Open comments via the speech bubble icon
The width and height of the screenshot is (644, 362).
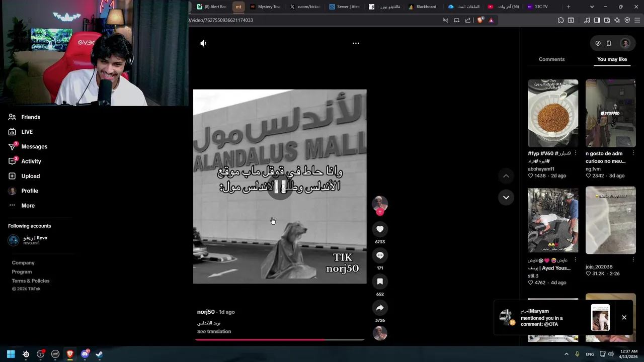click(x=380, y=255)
